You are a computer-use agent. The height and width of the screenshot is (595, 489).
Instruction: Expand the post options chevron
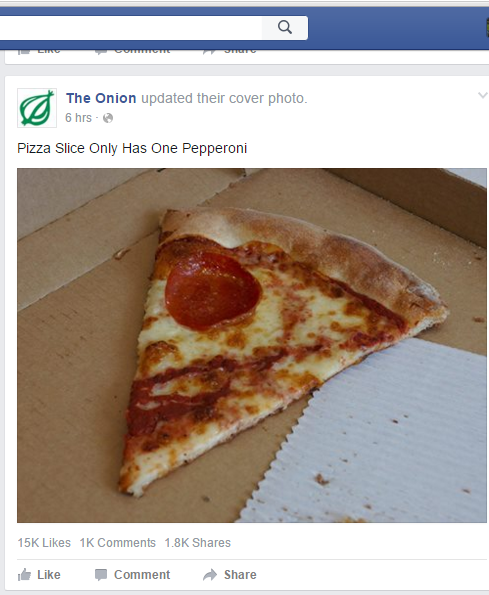[x=482, y=95]
